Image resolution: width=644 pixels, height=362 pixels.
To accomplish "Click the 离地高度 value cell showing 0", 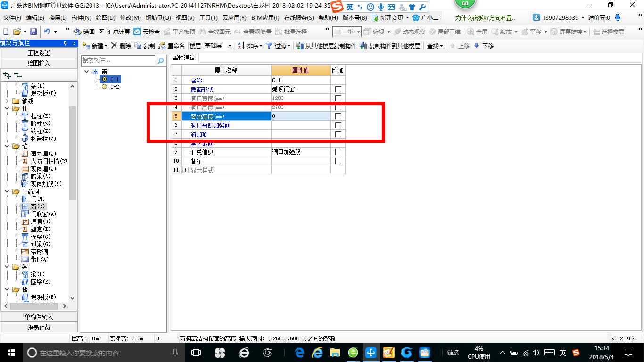I will click(301, 116).
